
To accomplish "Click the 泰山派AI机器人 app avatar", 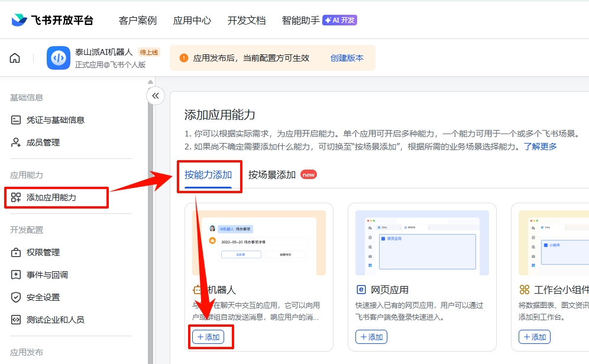I will pos(58,57).
